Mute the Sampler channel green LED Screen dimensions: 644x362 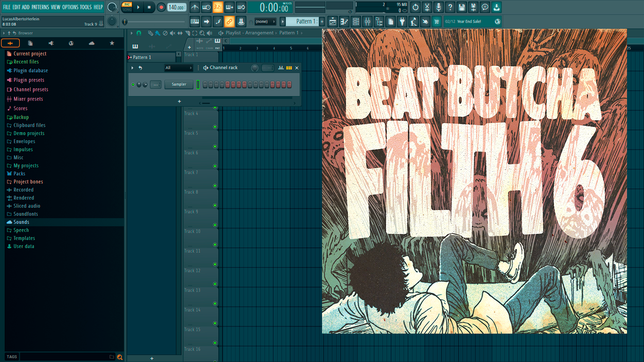point(133,84)
